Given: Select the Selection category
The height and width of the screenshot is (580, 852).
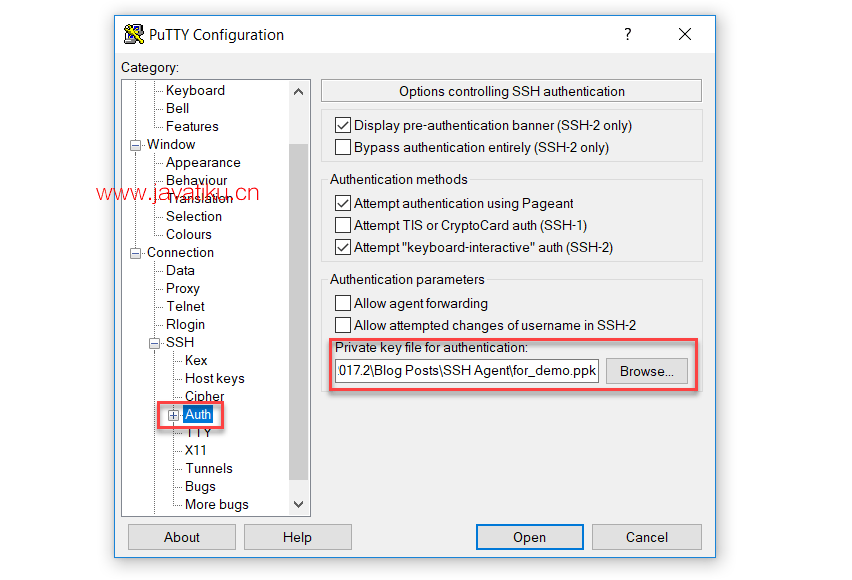Looking at the screenshot, I should (x=193, y=216).
